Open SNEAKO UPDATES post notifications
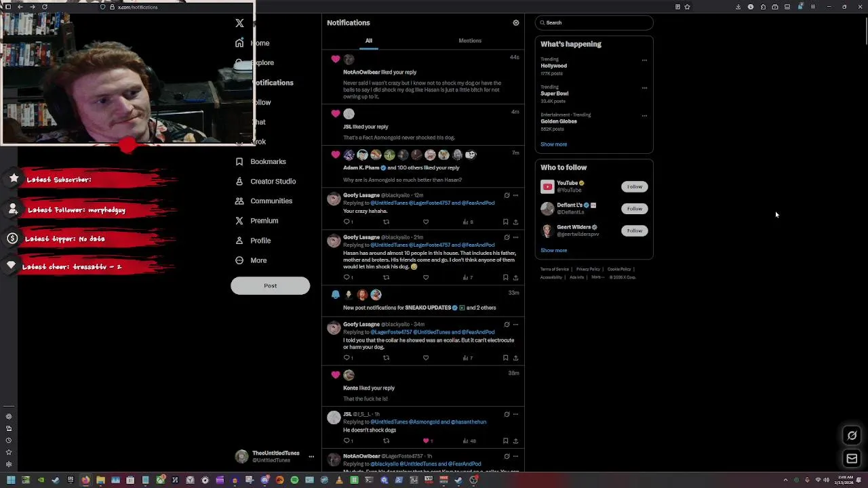 point(423,300)
